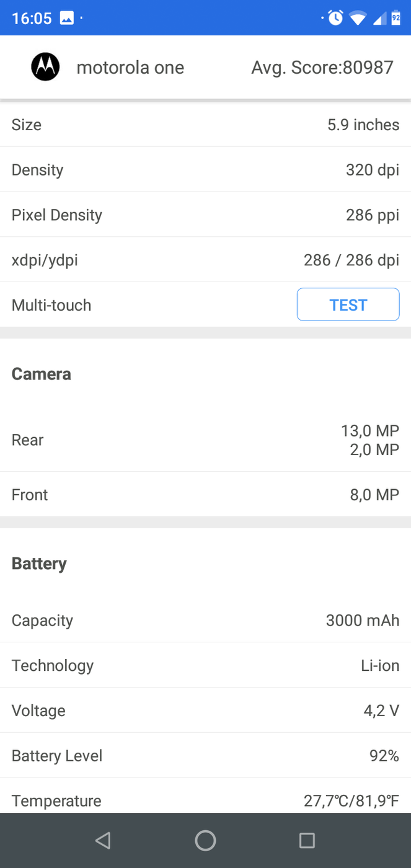Viewport: 411px width, 868px height.
Task: Tap the Front camera entry
Action: (x=205, y=495)
